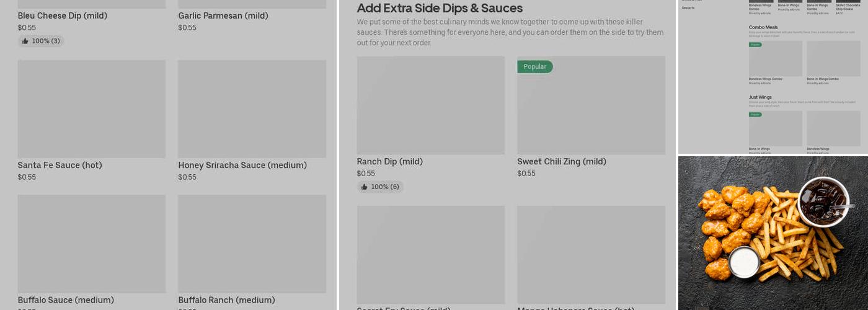Open the Mango Habanero Sauce image tile
The width and height of the screenshot is (868, 310).
[x=591, y=254]
